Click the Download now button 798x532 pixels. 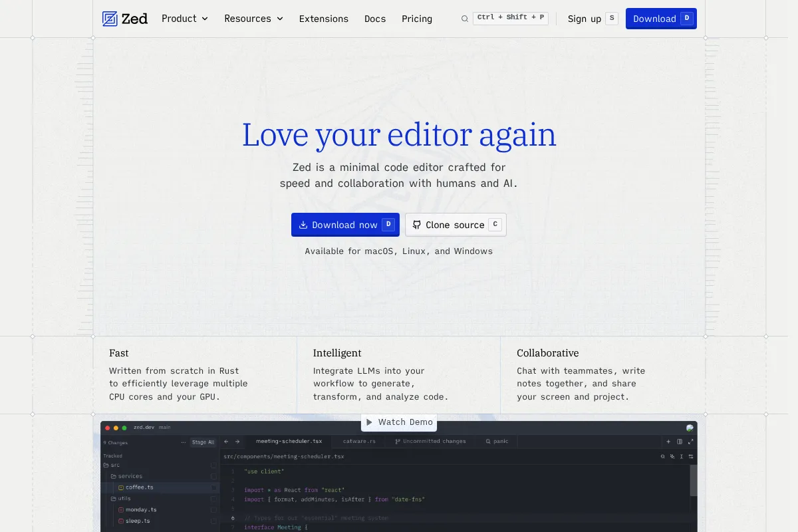coord(345,225)
